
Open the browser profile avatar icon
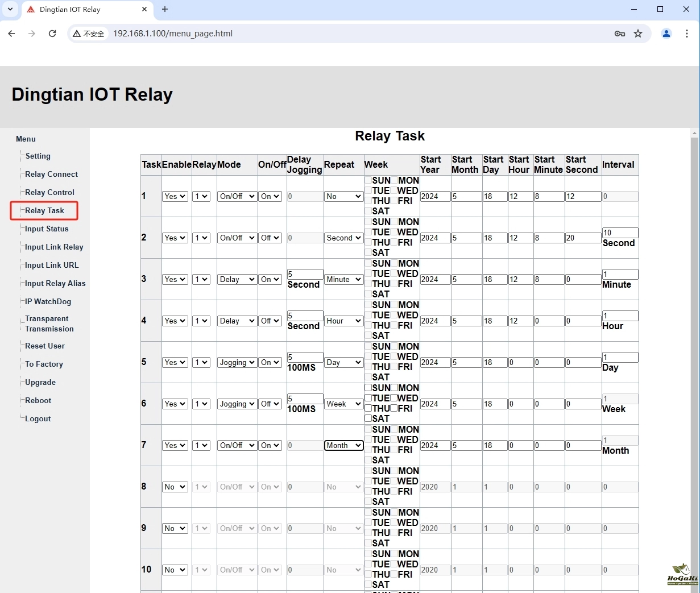[666, 34]
